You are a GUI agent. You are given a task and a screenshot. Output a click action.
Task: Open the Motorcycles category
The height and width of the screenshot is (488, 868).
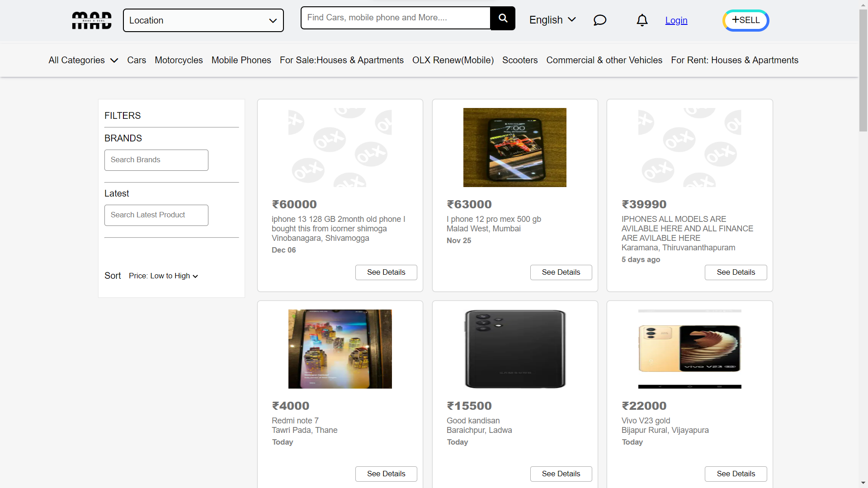tap(179, 60)
